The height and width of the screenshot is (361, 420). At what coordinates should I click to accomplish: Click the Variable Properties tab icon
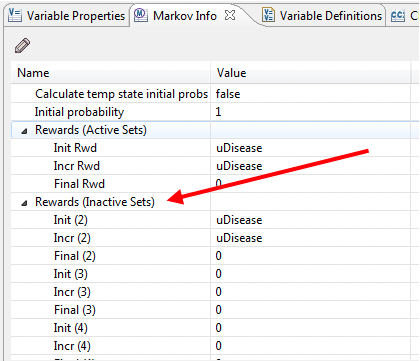click(x=15, y=15)
